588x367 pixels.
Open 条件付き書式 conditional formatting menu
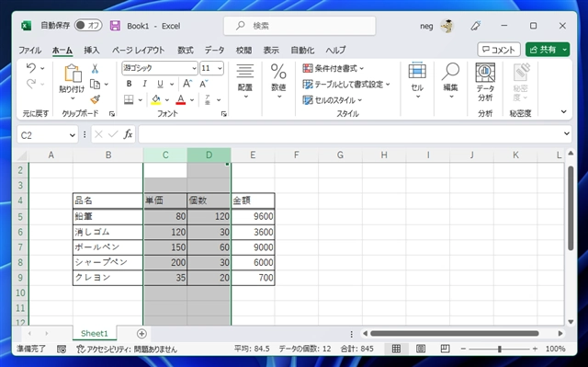(x=333, y=68)
